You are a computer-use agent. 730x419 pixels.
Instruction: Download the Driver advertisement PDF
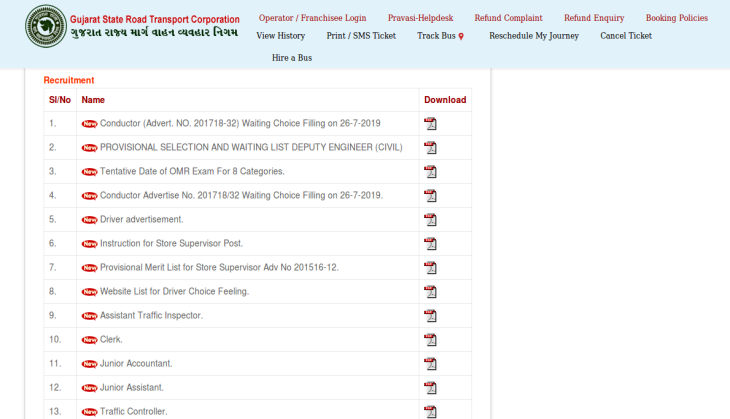431,220
